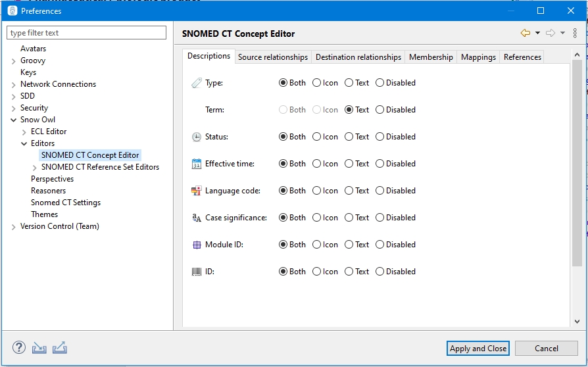Click the import preferences icon

[39, 348]
